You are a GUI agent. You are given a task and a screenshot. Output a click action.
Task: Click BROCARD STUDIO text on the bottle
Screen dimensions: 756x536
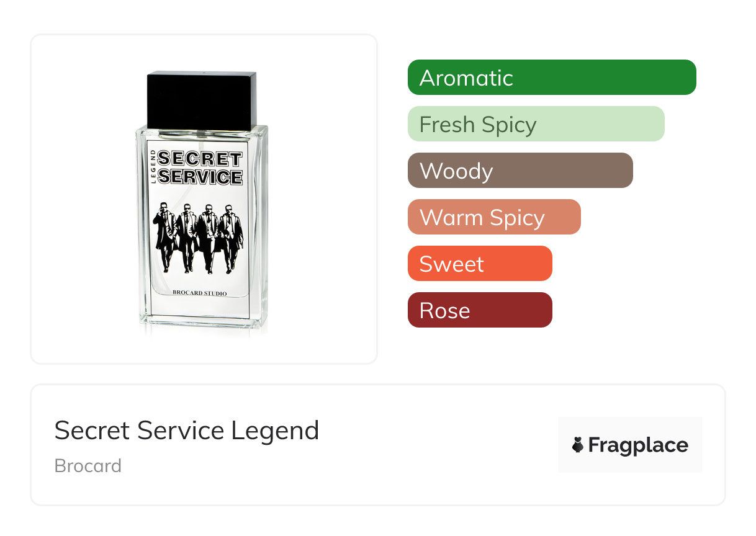point(199,293)
